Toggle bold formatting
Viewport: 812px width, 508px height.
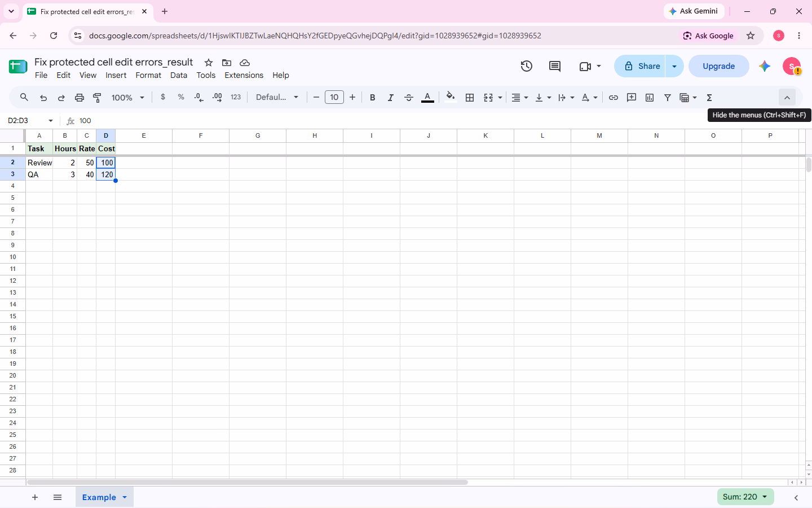pyautogui.click(x=372, y=98)
